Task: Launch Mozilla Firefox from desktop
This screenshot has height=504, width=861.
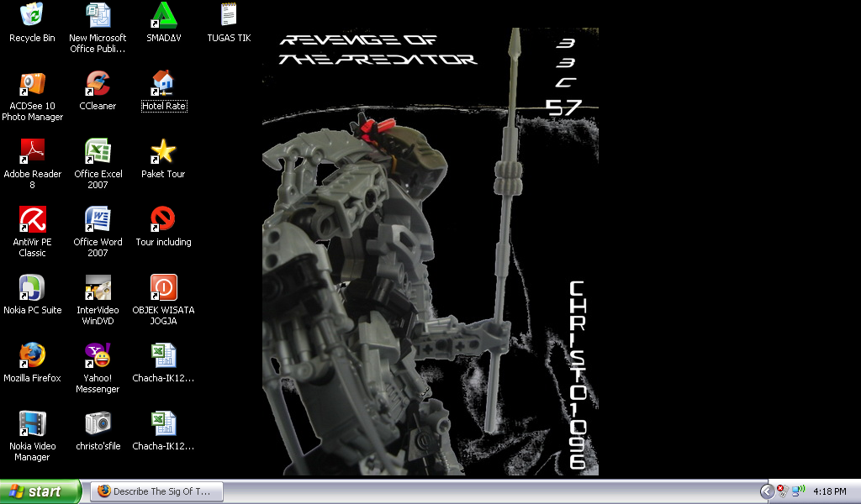Action: click(x=32, y=356)
